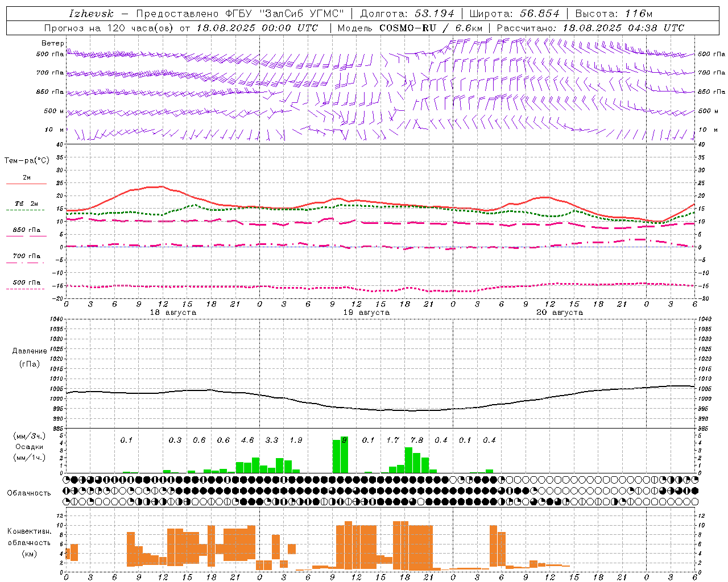Click the "(км)" unit under convective cloudiness
This screenshot has height=582, width=728.
click(x=30, y=554)
